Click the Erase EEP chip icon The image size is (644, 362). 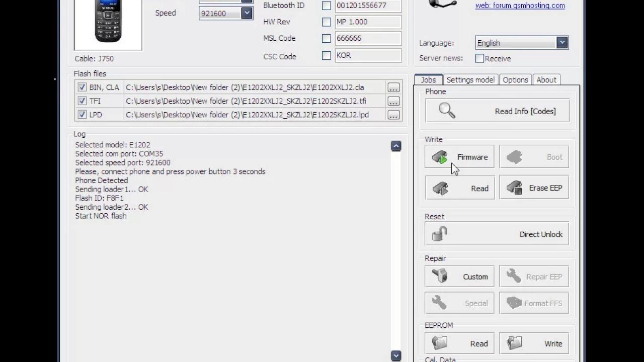pos(514,188)
